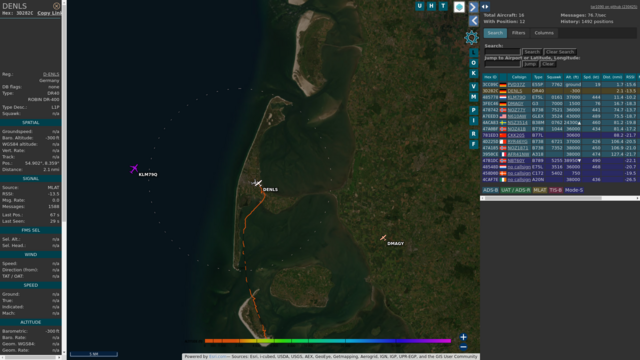Click the Copy Link link
The image size is (640, 360).
(x=49, y=13)
